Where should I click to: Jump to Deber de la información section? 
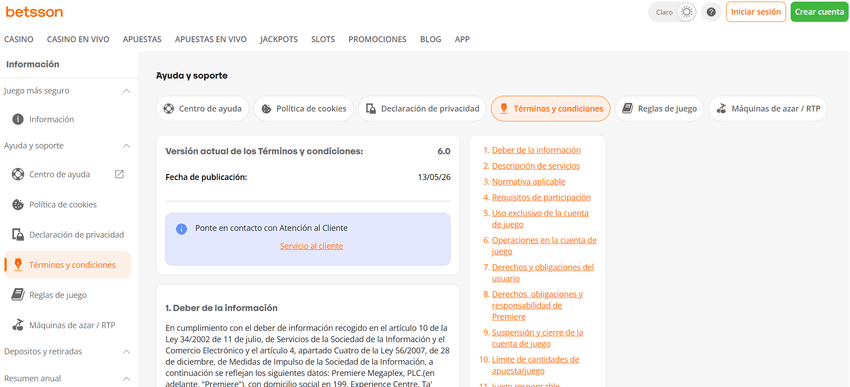(536, 150)
